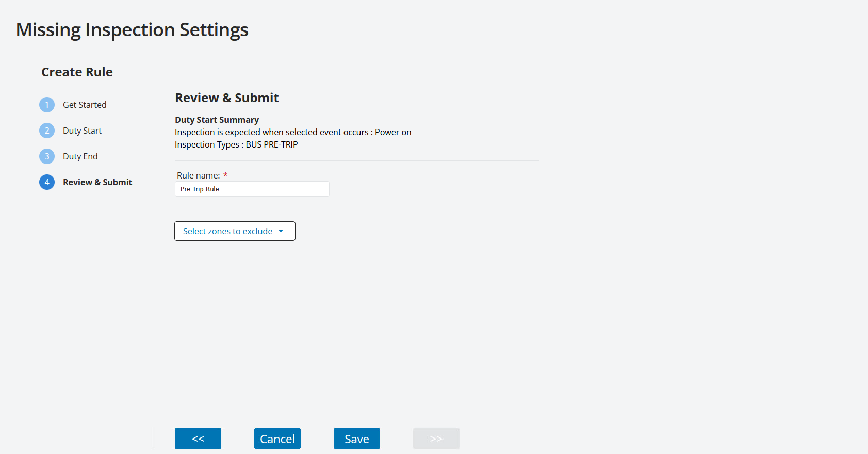Click the text "Inspection Types : BUS PRE-TRIP"
The height and width of the screenshot is (454, 868).
[x=236, y=144]
